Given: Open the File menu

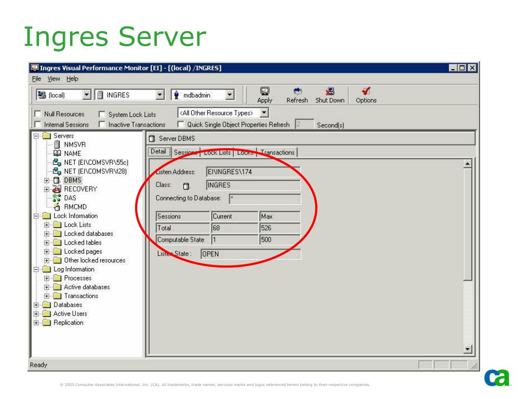Looking at the screenshot, I should click(36, 79).
